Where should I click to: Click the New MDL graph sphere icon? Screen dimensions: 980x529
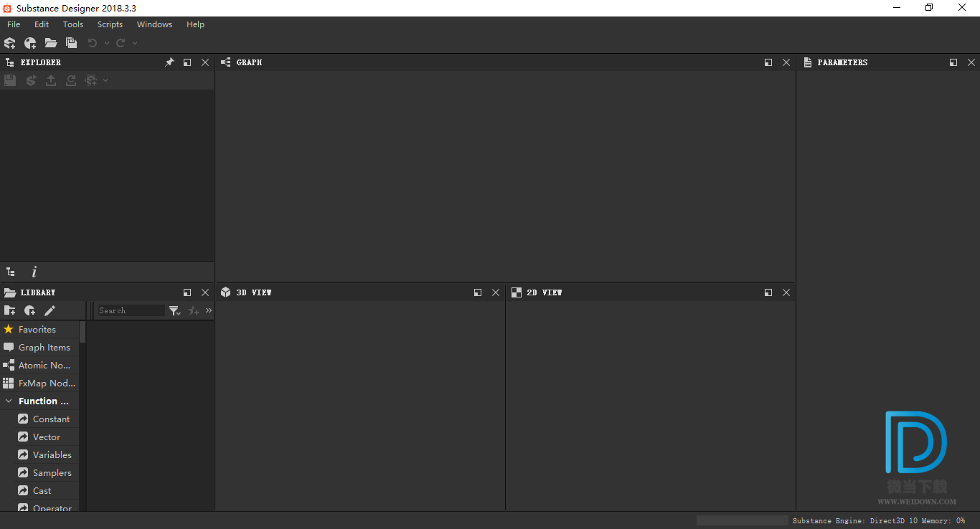pyautogui.click(x=30, y=43)
